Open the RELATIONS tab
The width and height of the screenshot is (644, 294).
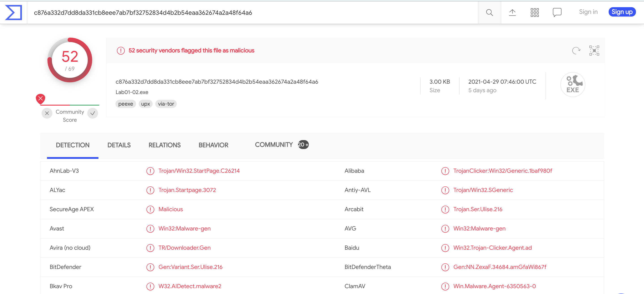tap(164, 145)
